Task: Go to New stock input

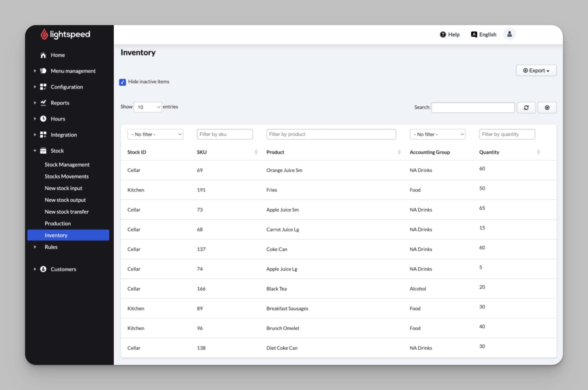Action: (x=63, y=188)
